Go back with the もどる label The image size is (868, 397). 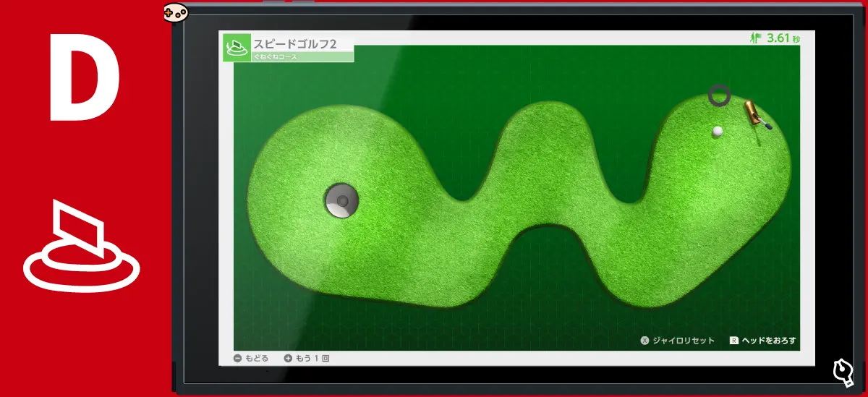click(x=257, y=358)
